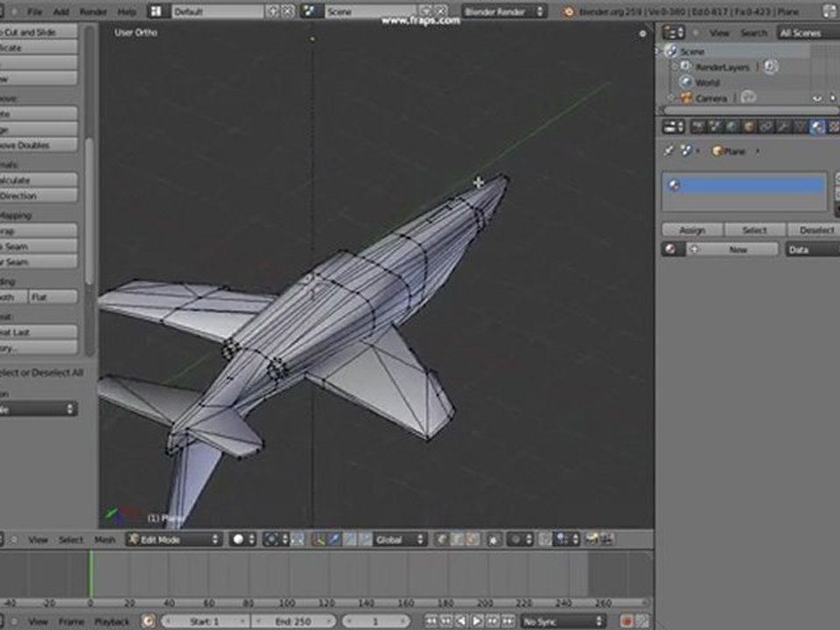Click the RenderLayers icon in Outliner
This screenshot has height=630, width=840.
pos(686,67)
